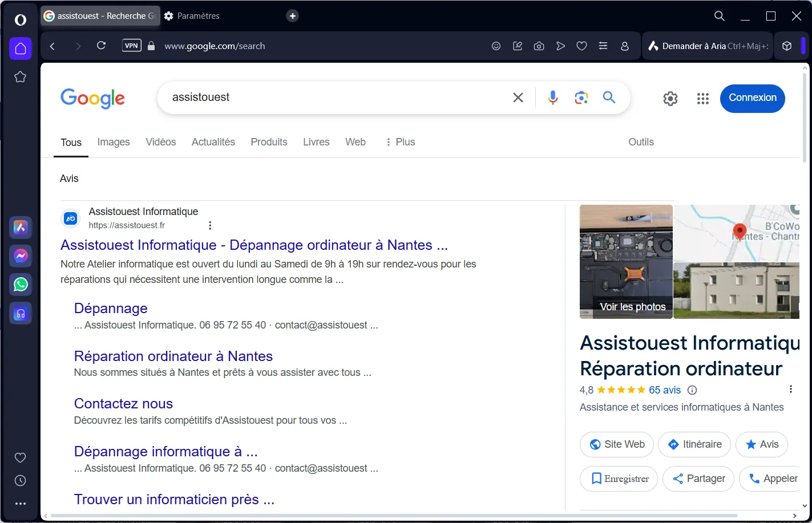Open the Start page home icon in sidebar
This screenshot has width=812, height=523.
click(21, 48)
